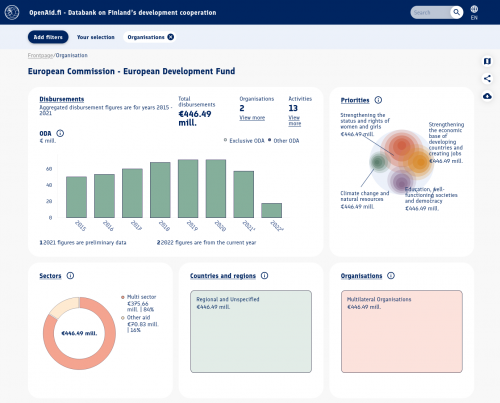This screenshot has height=403, width=500.
Task: Select the 2016 bar in ODA chart
Action: (x=104, y=196)
